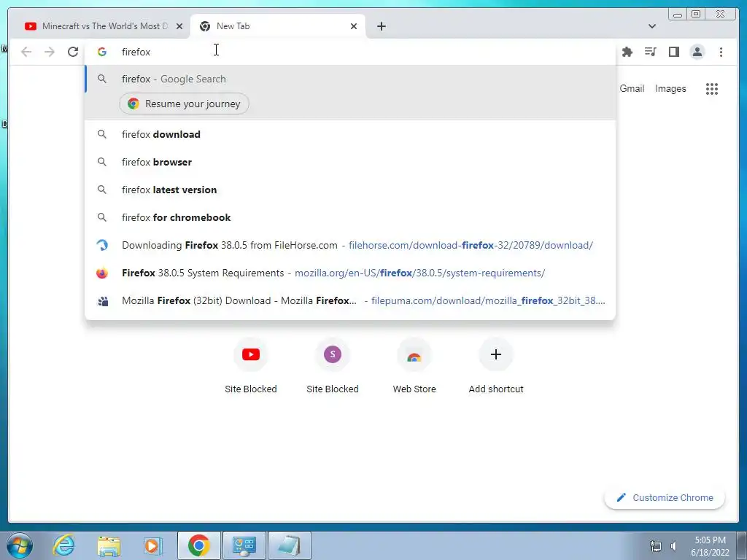
Task: Close the Minecraft YouTube tab
Action: [x=179, y=26]
